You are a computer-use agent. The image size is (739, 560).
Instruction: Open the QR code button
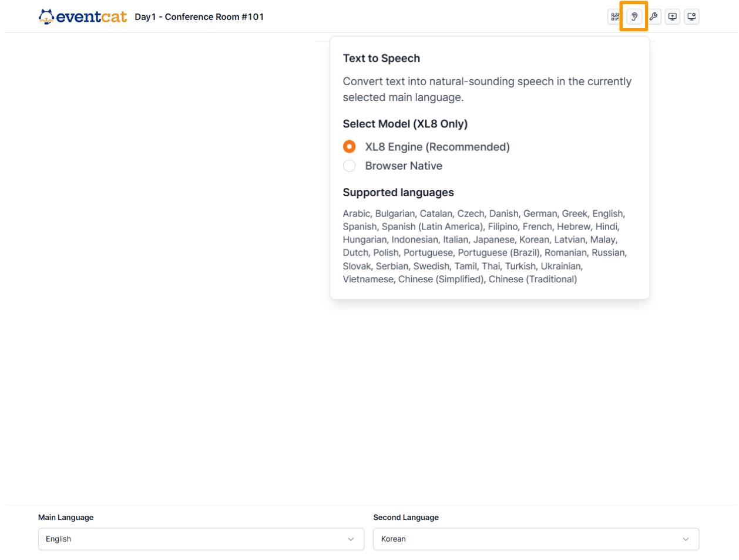click(614, 17)
